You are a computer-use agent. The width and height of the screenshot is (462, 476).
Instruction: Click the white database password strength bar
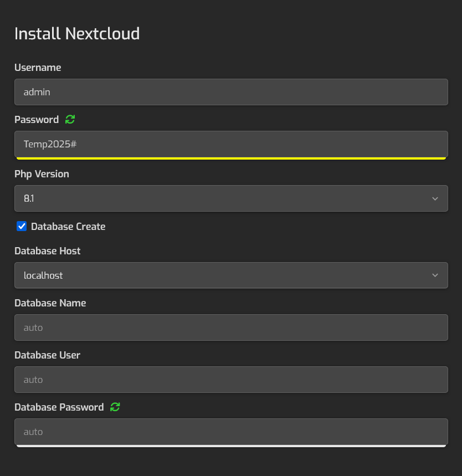232,446
